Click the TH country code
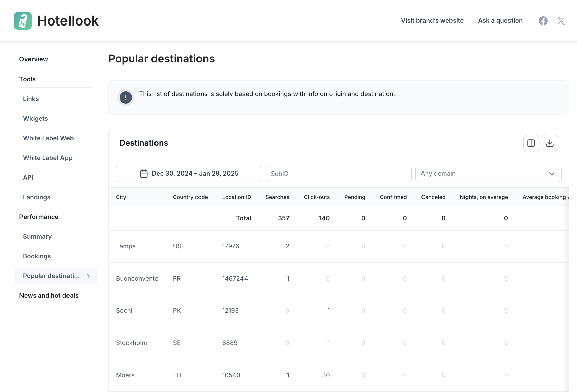 point(177,375)
